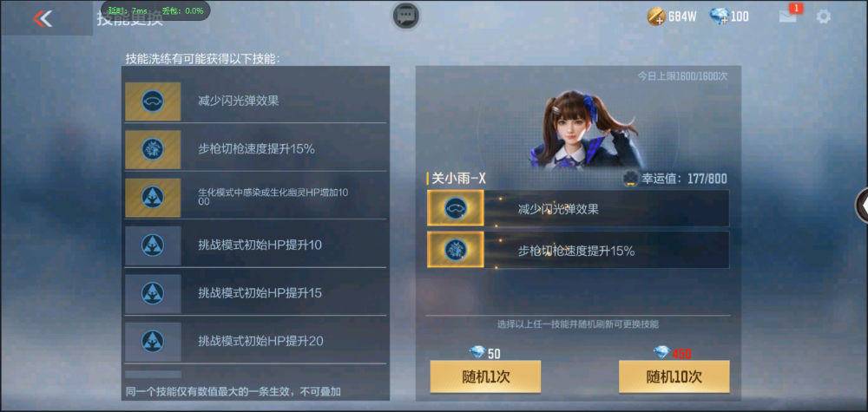Select list entry 挑战模式初始HP提升15
This screenshot has width=868, height=412.
(x=256, y=292)
